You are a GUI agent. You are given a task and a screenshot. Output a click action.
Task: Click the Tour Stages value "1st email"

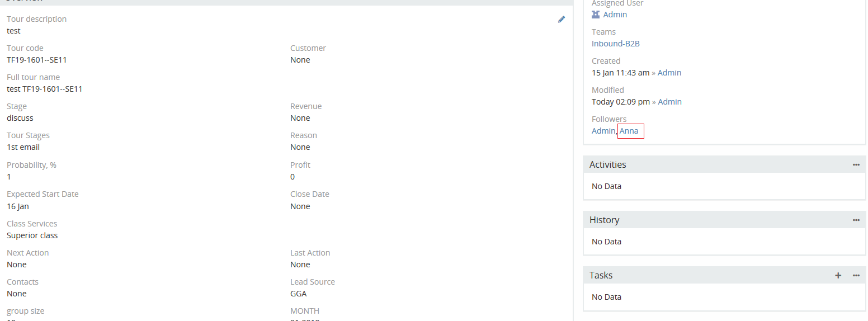click(23, 147)
